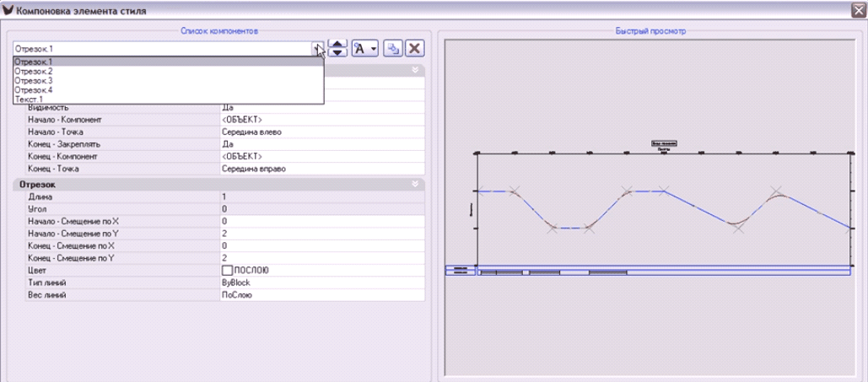Select Отрезок.3 from the component list
868x382 pixels.
tap(34, 81)
